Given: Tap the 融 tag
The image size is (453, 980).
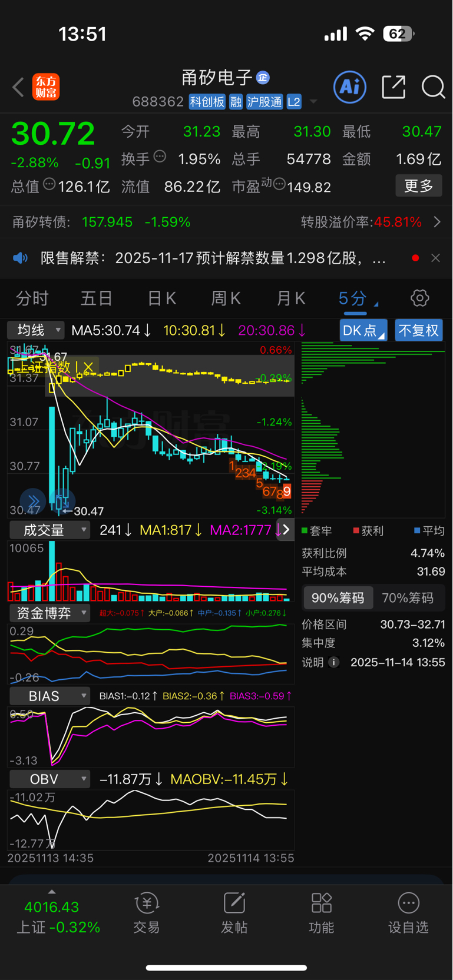Looking at the screenshot, I should tap(236, 102).
